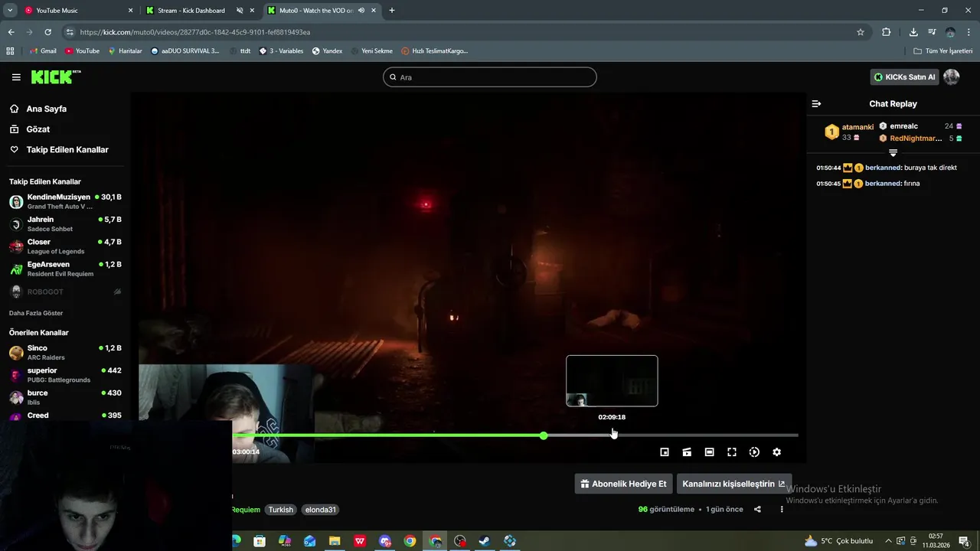Go back to previous page
This screenshot has width=980, height=551.
(x=11, y=32)
